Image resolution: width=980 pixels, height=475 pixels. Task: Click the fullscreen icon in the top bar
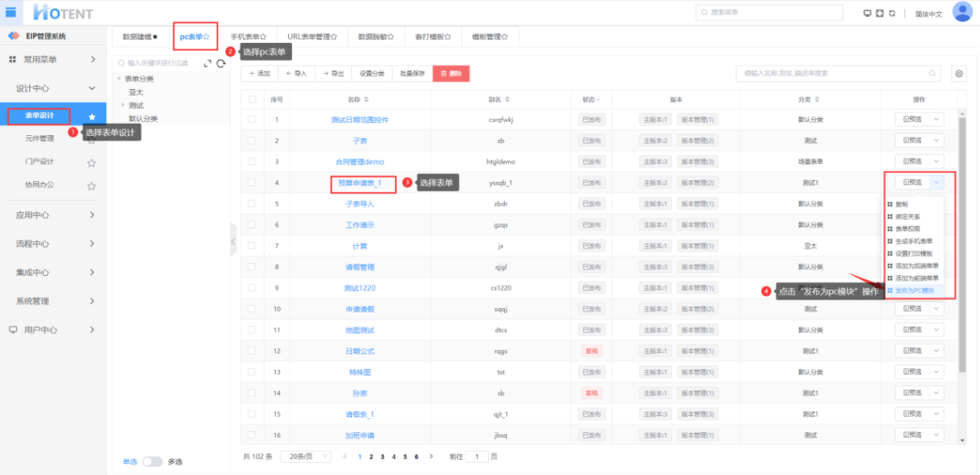tap(880, 14)
